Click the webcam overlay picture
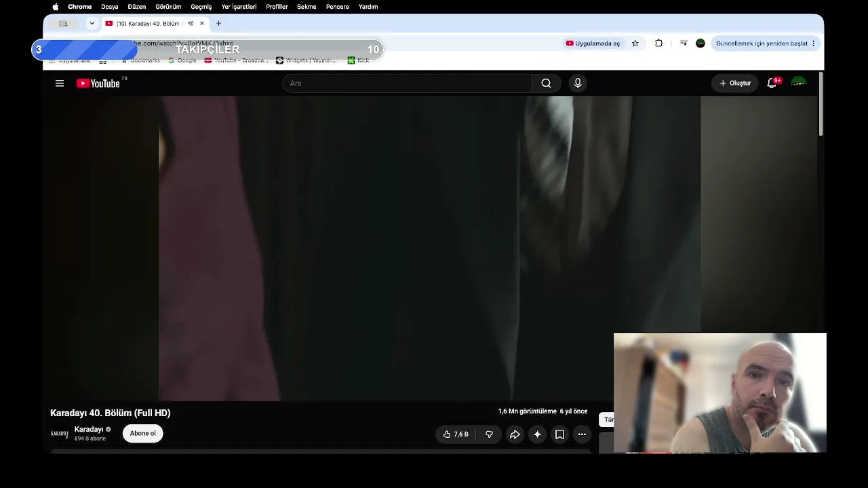Screen dimensions: 868x488 coord(720,392)
